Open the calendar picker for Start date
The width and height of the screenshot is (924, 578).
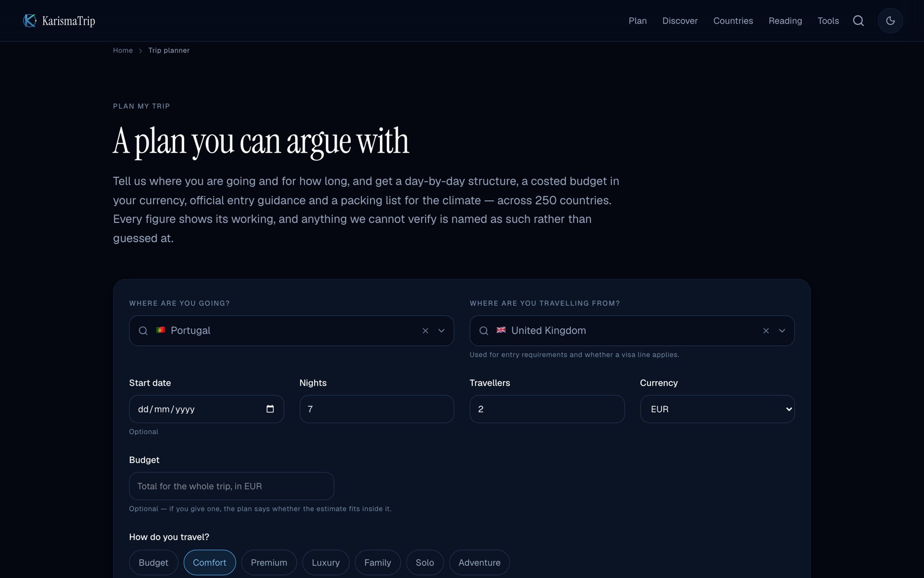270,409
